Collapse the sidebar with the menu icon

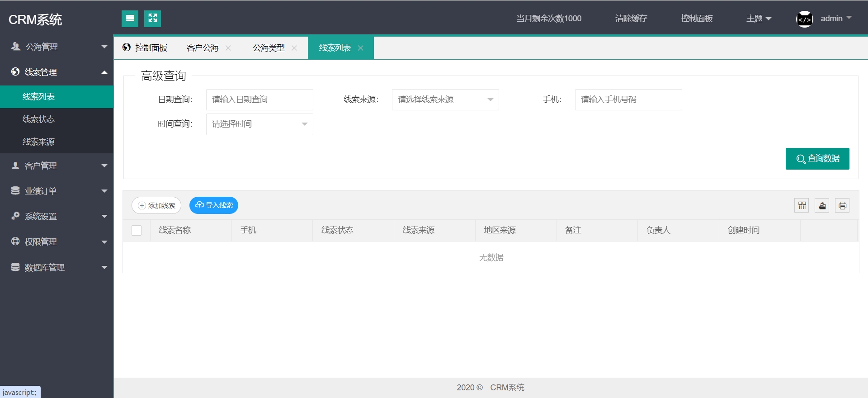coord(130,19)
